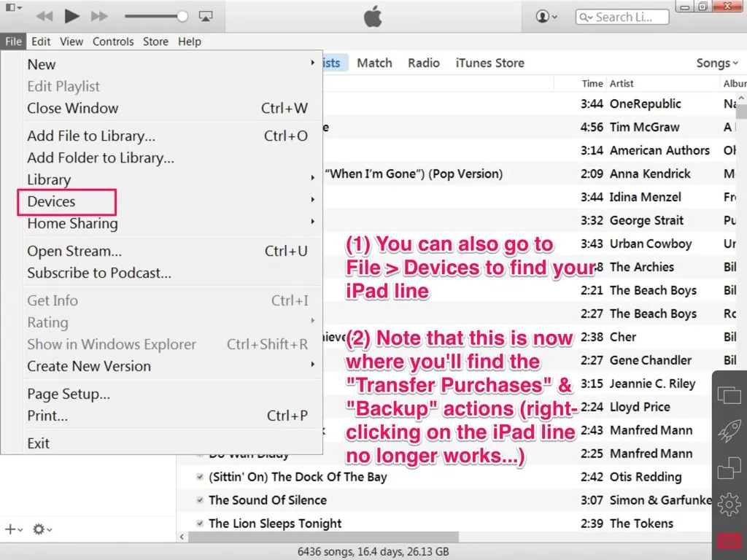Open the sidebar toggle dropdown at top left
The image size is (747, 560).
[x=12, y=8]
